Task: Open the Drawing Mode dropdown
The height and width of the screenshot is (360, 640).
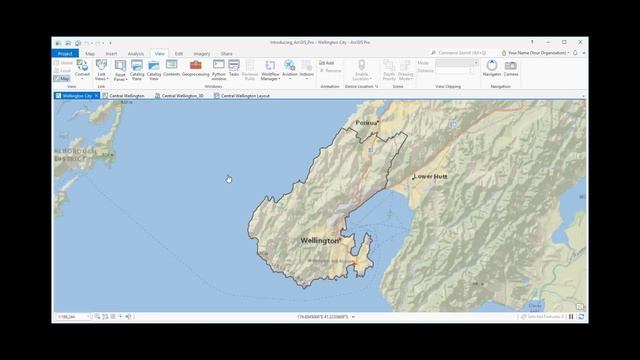Action: (406, 70)
